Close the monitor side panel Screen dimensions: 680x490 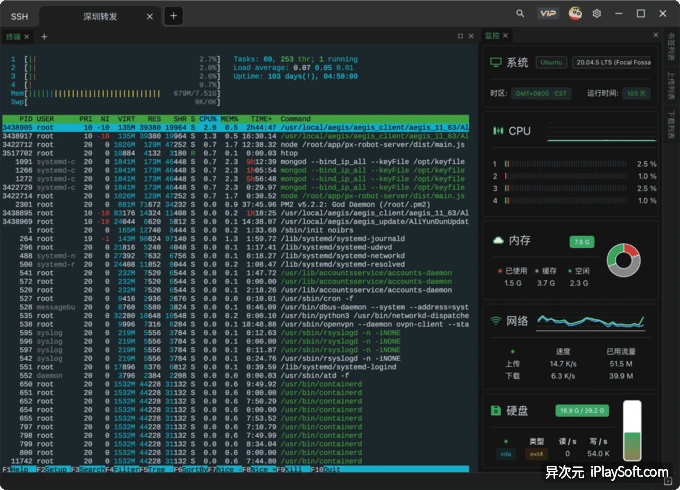pos(655,35)
